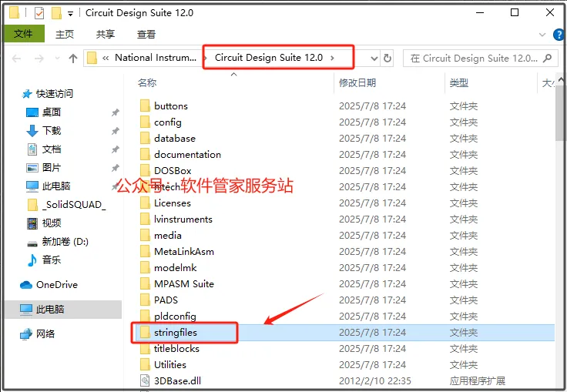The image size is (567, 392).
Task: Select the PADS folder icon
Action: click(145, 300)
